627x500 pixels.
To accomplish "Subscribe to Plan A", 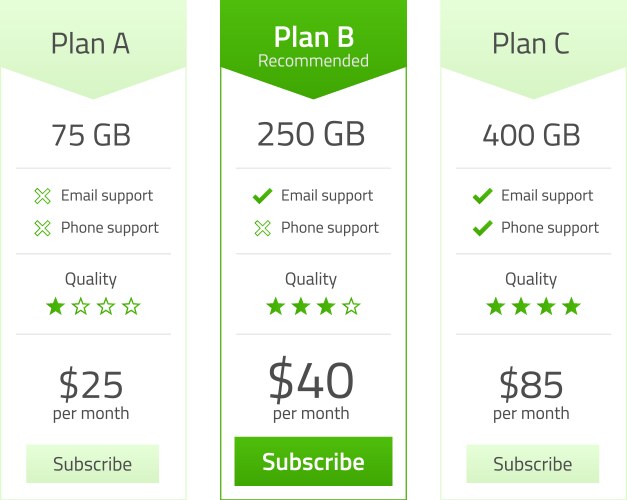I will click(x=92, y=464).
